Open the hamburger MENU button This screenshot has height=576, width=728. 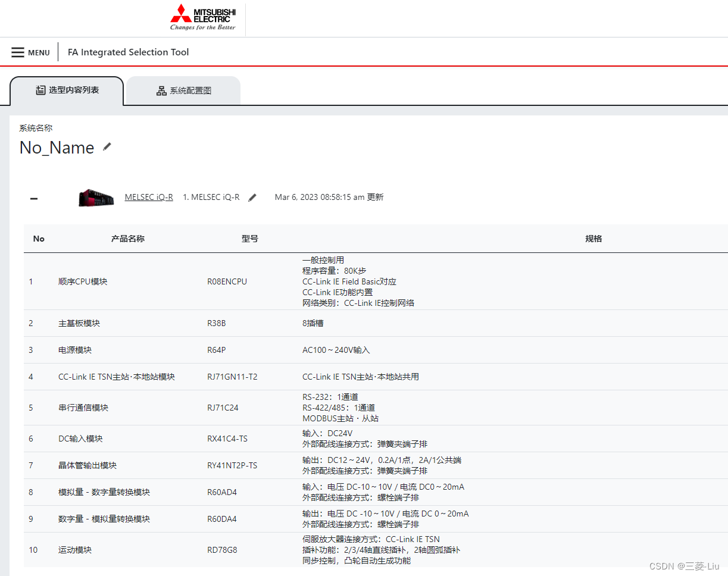30,52
